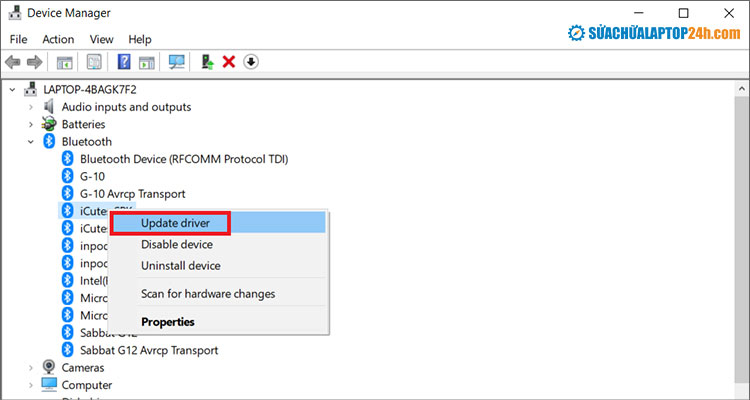Expand the Batteries category
750x400 pixels.
pyautogui.click(x=32, y=125)
